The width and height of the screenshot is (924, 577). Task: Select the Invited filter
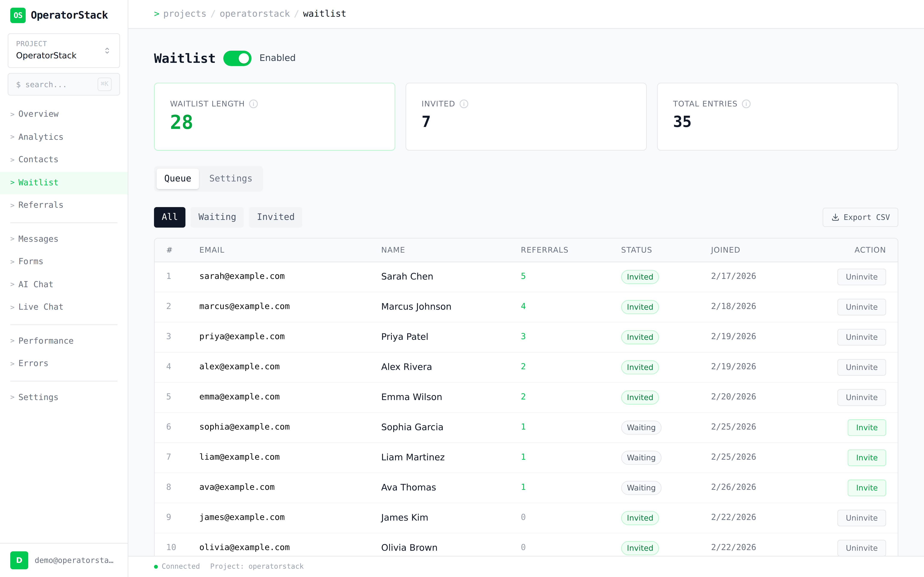275,217
